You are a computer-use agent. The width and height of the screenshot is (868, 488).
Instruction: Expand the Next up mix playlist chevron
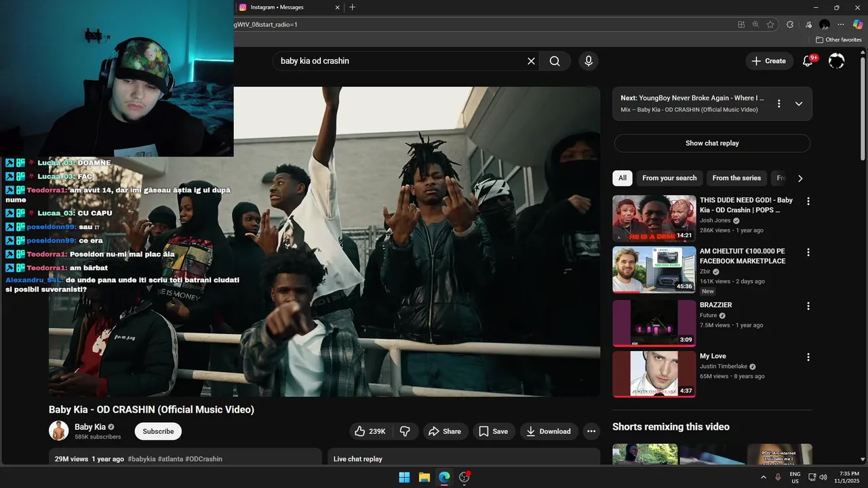799,104
